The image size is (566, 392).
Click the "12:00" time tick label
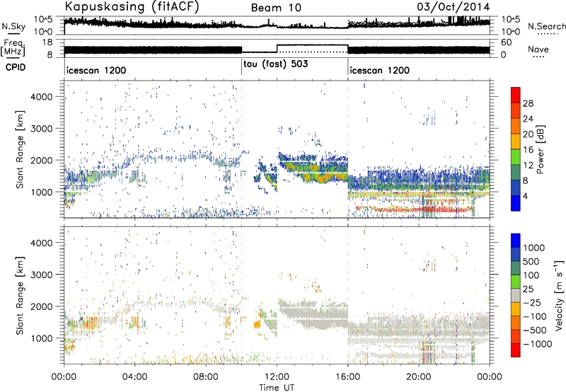(x=277, y=377)
